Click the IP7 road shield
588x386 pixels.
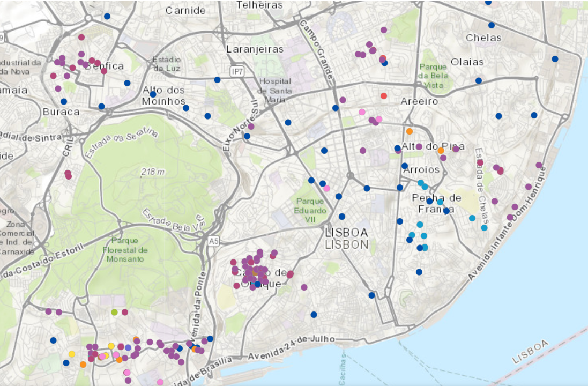[x=236, y=71]
